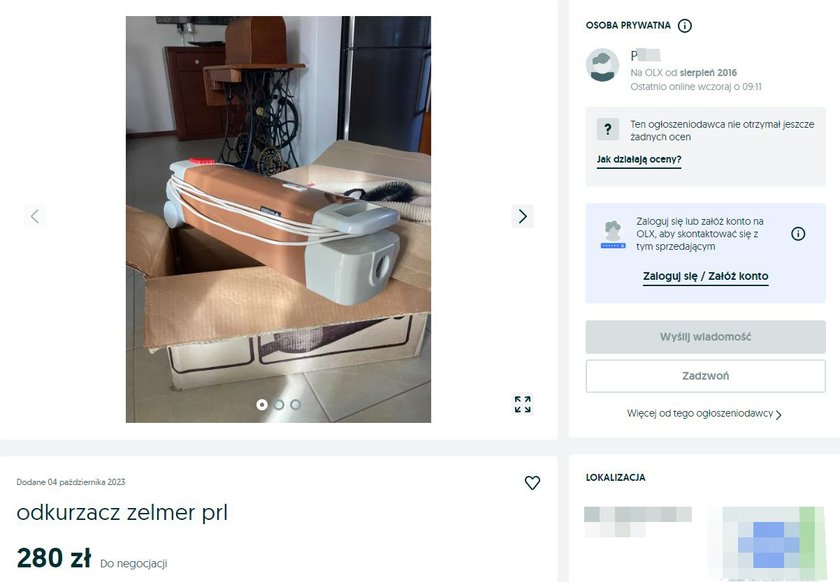Viewport: 840px width, 582px height.
Task: Click the seller's profile avatar
Action: [x=602, y=65]
